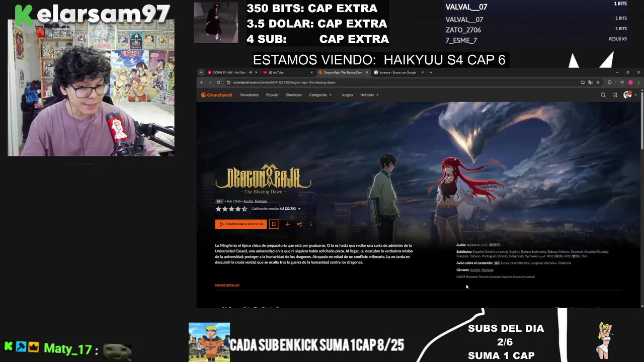Close the DOWN BY LAW YouTube tab
This screenshot has height=362, width=644.
pos(256,72)
